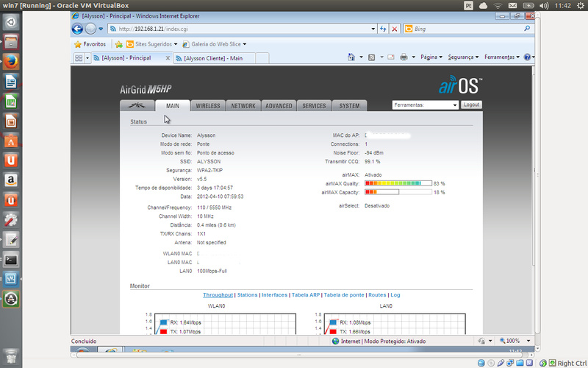Open the Ubiquiti logo tab in airOS
Image resolution: width=588 pixels, height=368 pixels.
pyautogui.click(x=137, y=105)
